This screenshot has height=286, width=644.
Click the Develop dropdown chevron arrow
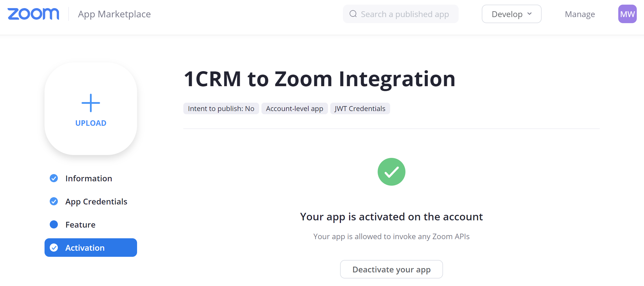click(529, 14)
